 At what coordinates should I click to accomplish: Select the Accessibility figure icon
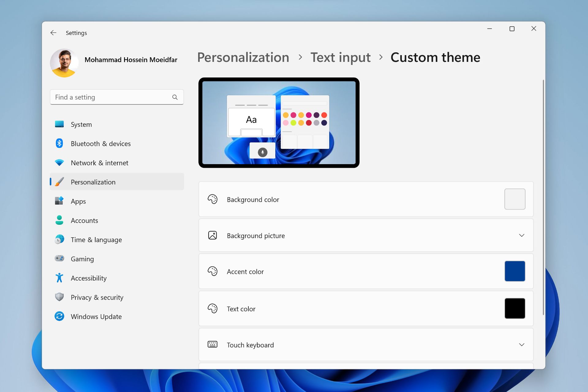coord(59,278)
